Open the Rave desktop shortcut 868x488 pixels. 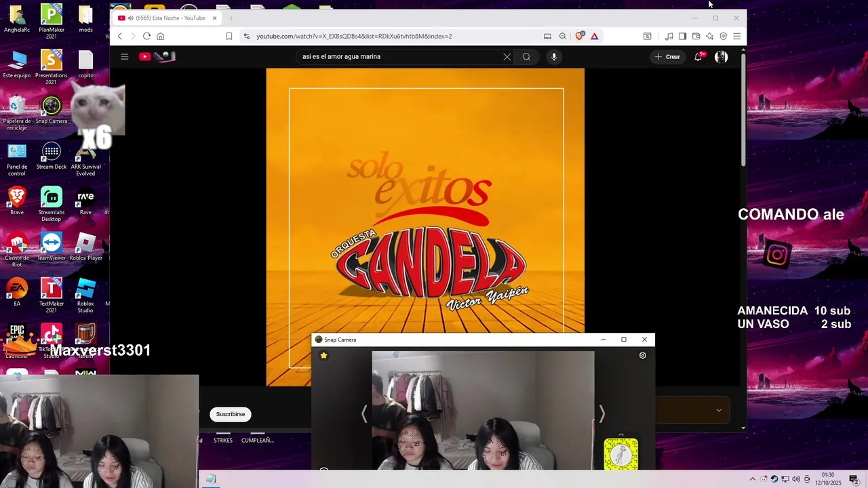point(85,201)
